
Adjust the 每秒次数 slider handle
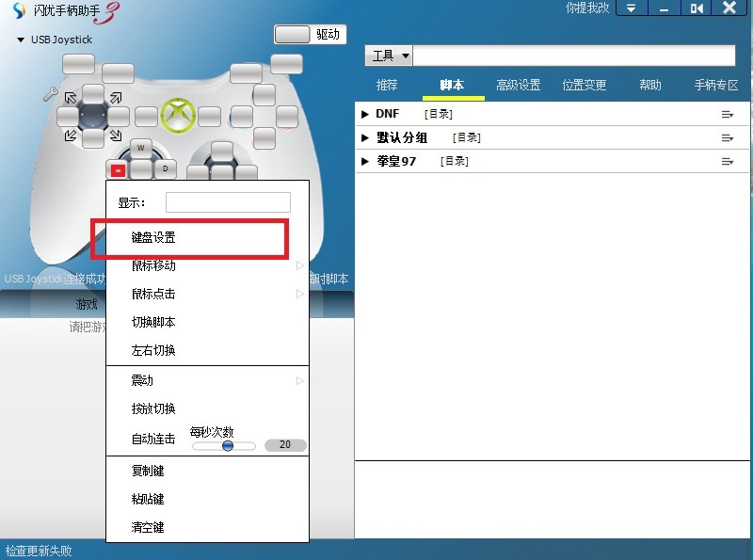coord(228,446)
